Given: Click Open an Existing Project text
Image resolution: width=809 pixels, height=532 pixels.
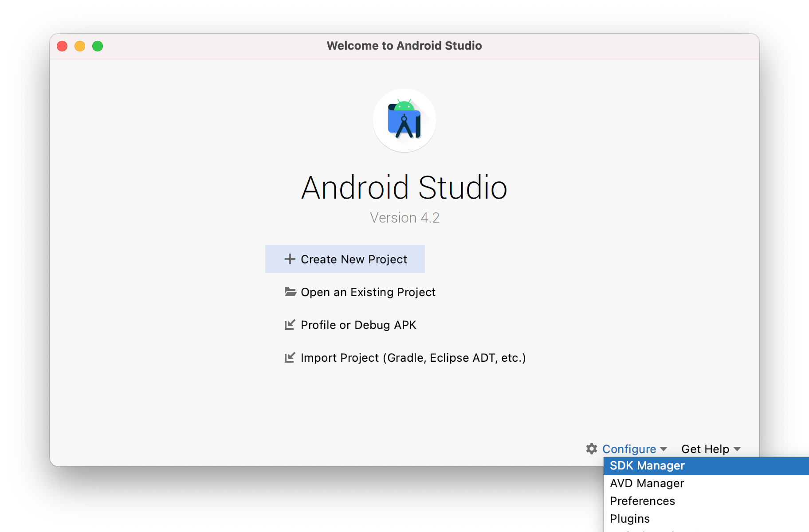Looking at the screenshot, I should point(368,292).
